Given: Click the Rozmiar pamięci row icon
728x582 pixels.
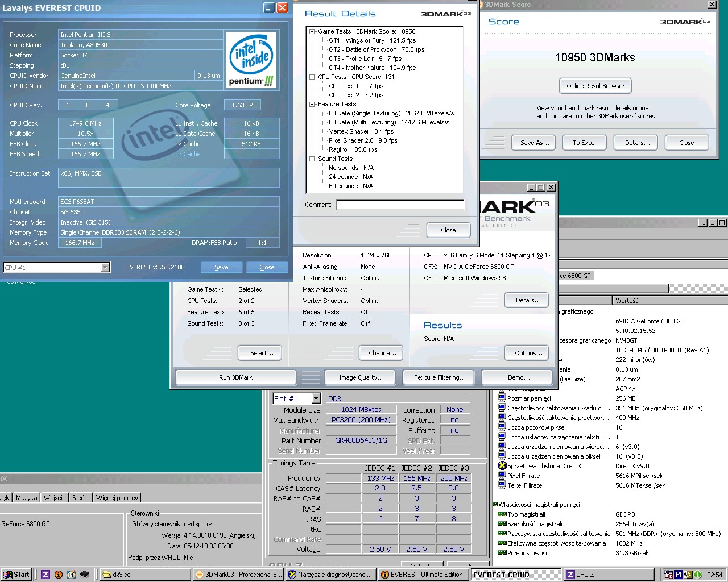Looking at the screenshot, I should pyautogui.click(x=502, y=398).
